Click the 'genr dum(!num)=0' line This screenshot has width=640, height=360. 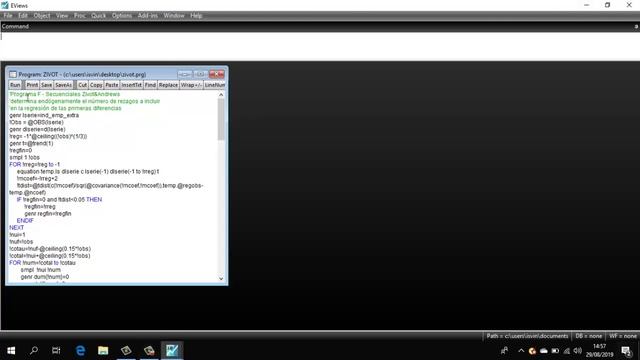[x=45, y=277]
